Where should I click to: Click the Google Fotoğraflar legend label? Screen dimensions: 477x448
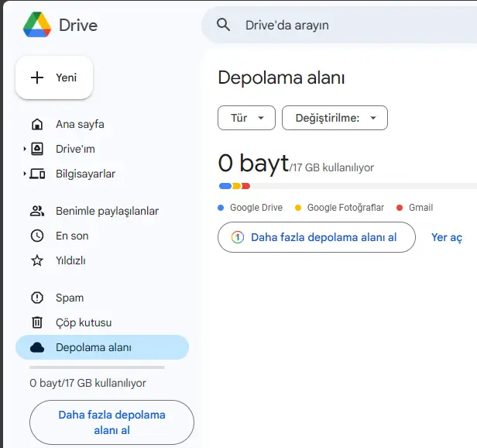click(x=345, y=208)
